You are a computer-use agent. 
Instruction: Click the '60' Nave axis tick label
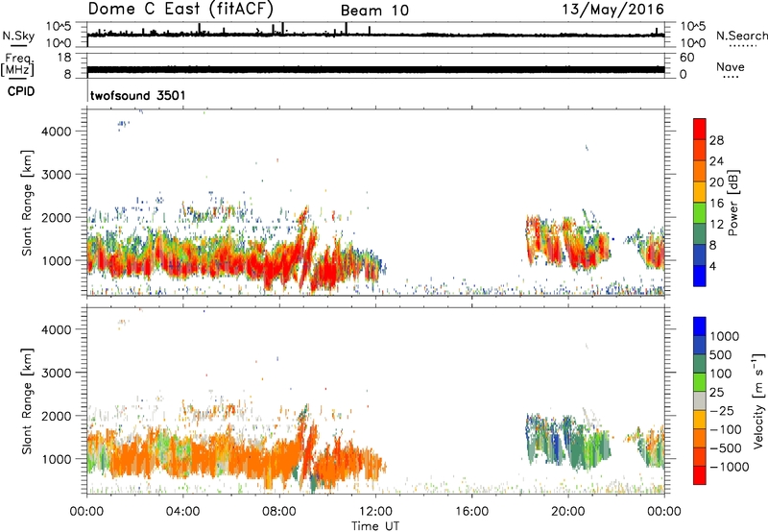coord(686,58)
